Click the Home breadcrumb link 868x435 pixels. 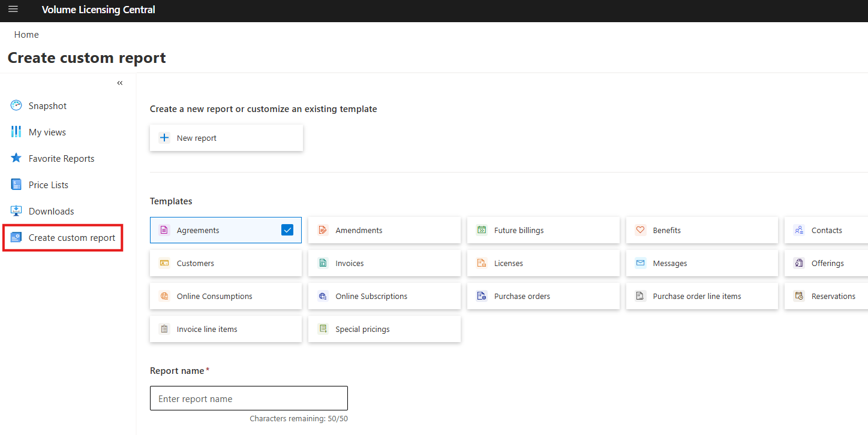click(x=26, y=34)
